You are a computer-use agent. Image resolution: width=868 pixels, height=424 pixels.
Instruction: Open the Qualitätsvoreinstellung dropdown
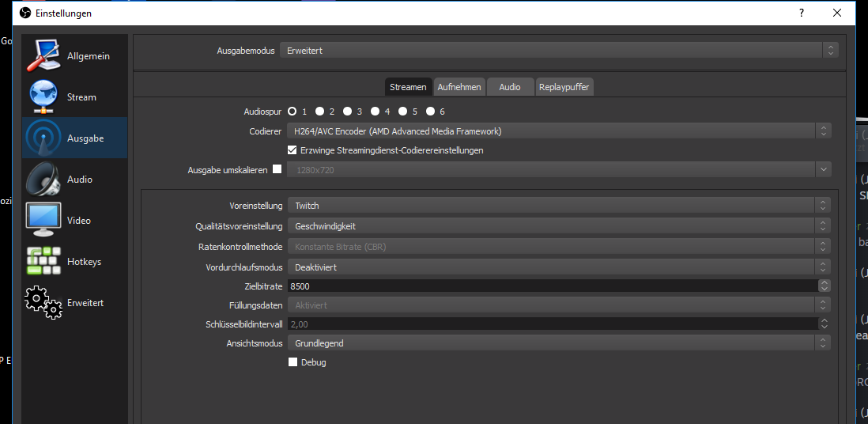click(x=559, y=226)
